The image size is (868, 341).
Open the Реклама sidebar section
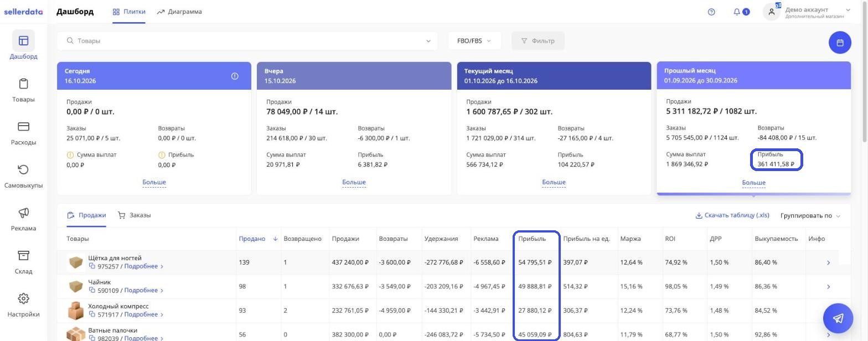click(23, 218)
